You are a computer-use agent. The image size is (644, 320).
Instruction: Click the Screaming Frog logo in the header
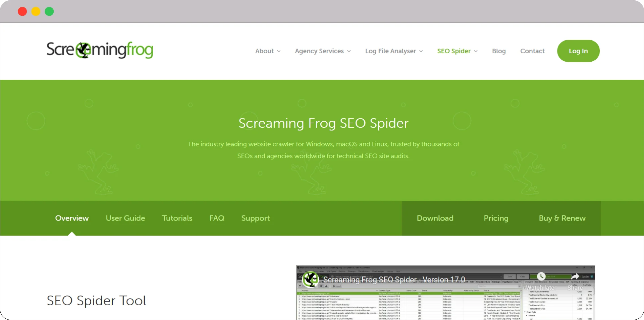(99, 50)
